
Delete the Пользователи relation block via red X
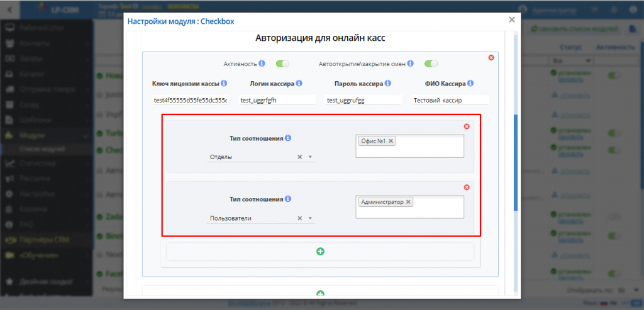(x=466, y=187)
